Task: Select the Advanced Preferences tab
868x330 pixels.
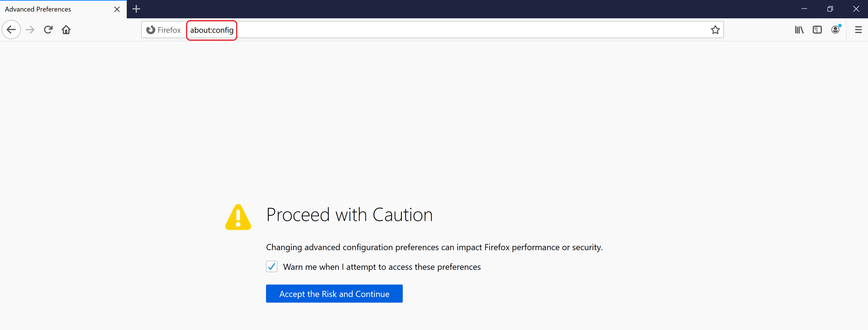Action: click(x=63, y=9)
